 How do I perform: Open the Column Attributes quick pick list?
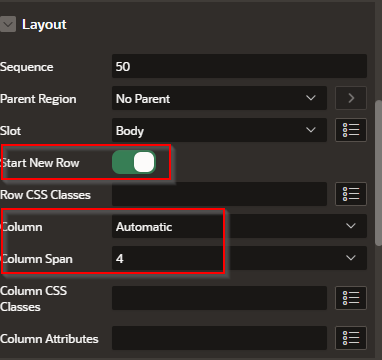pyautogui.click(x=351, y=338)
